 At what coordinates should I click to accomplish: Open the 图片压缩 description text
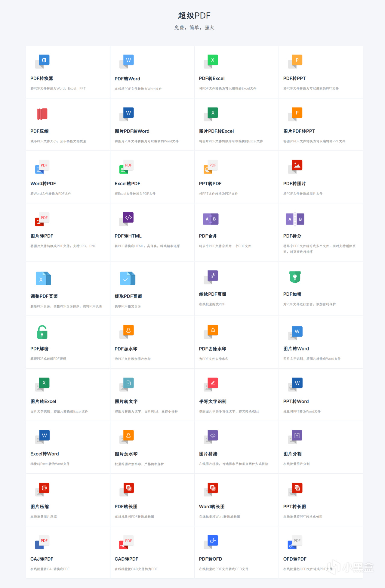pos(44,516)
